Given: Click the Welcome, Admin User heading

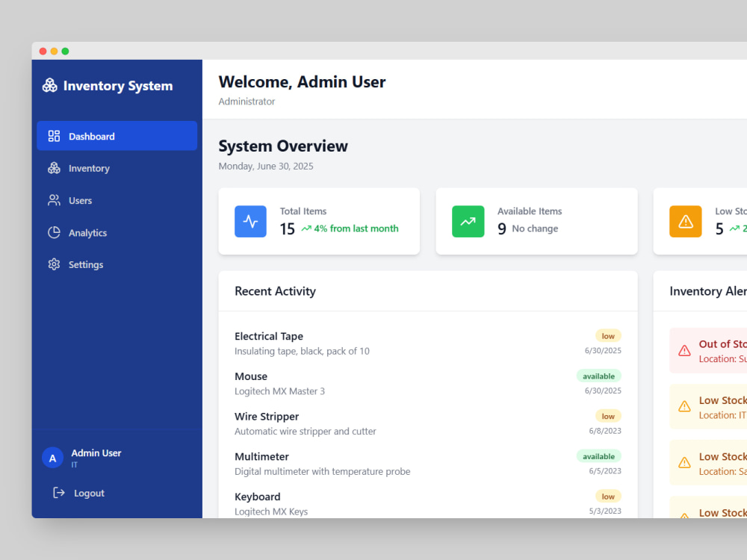Looking at the screenshot, I should (302, 82).
